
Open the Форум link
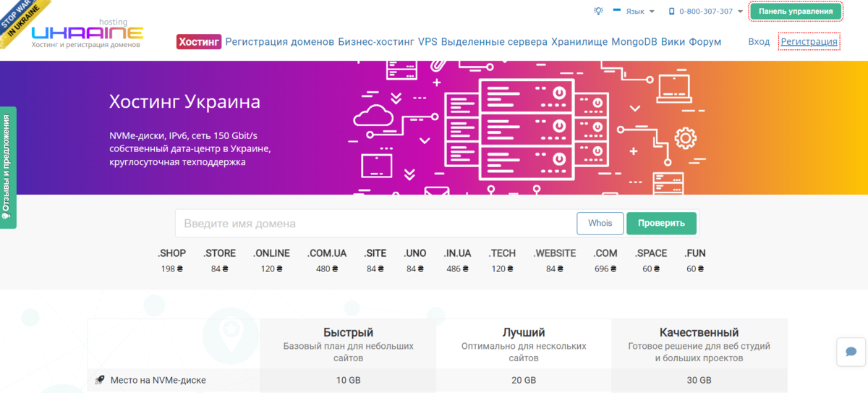click(705, 41)
